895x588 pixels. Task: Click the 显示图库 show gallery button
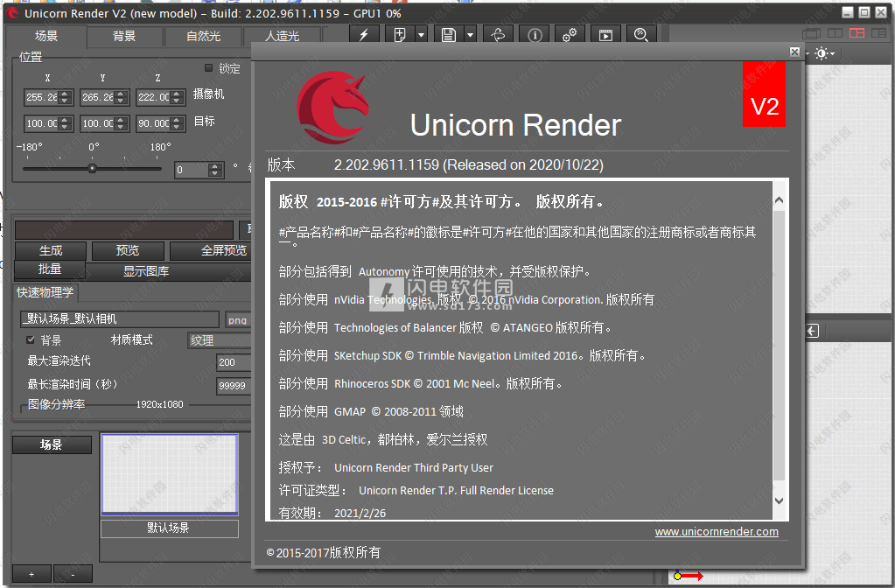click(146, 271)
